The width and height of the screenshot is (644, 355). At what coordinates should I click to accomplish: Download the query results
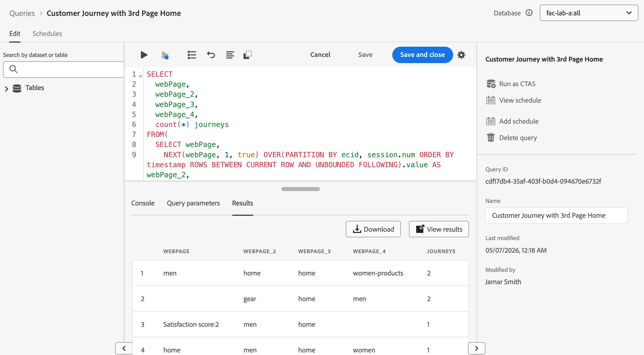373,229
